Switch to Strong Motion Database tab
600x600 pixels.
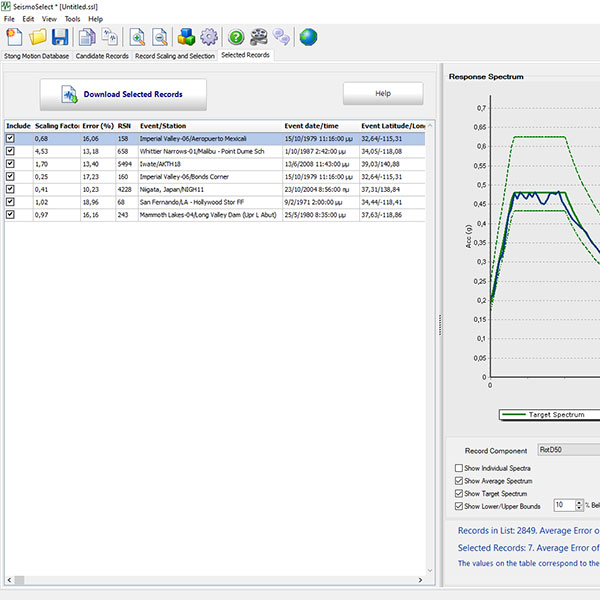point(36,56)
